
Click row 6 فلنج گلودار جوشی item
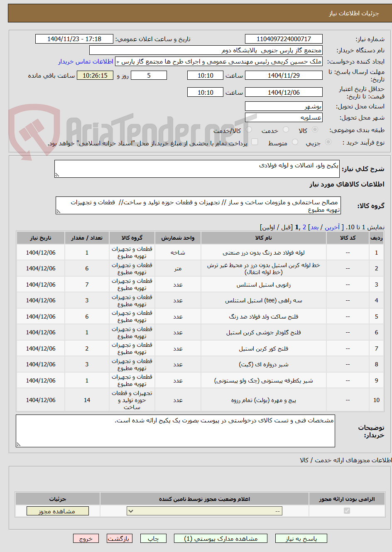click(x=264, y=332)
